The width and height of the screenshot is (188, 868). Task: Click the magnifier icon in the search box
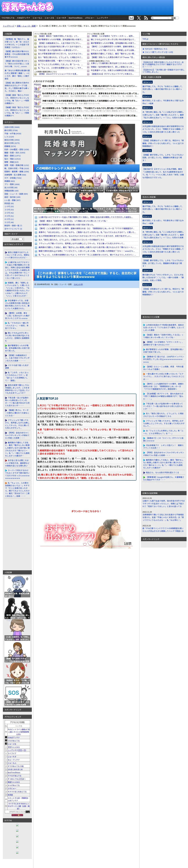152,18
